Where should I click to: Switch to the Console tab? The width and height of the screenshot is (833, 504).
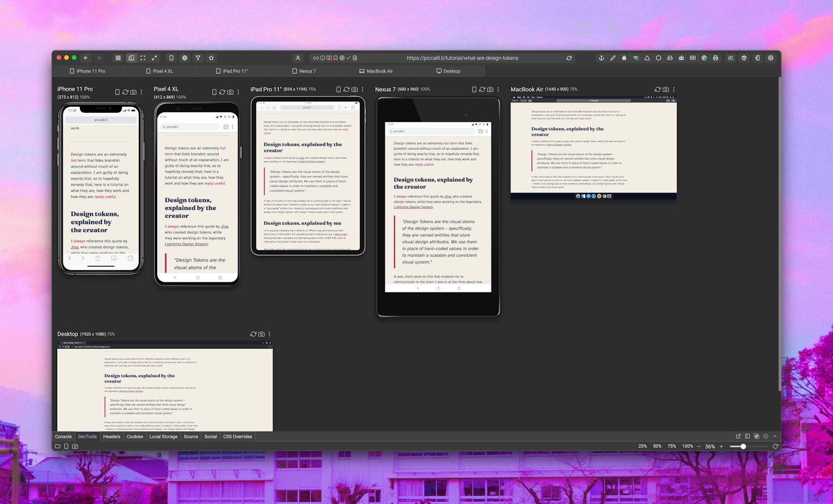point(63,437)
